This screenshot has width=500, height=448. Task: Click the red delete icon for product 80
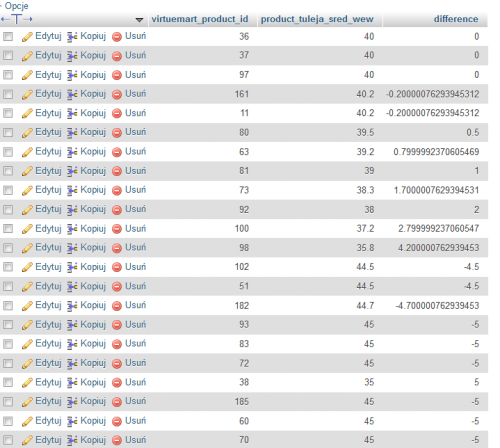[x=117, y=133]
